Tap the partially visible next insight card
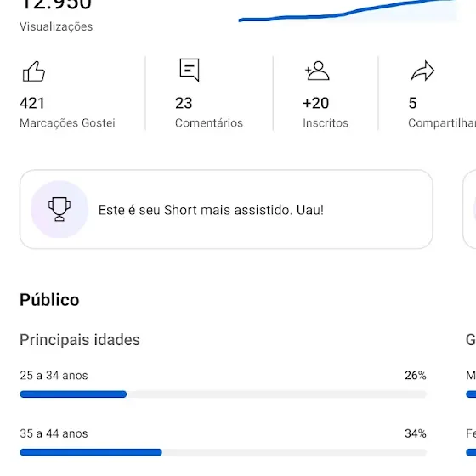The width and height of the screenshot is (476, 476). [469, 209]
